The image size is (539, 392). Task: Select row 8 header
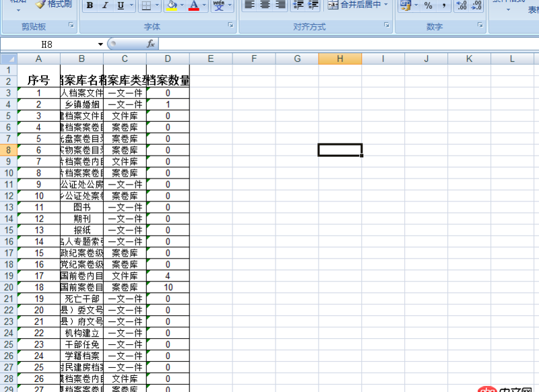pyautogui.click(x=9, y=150)
